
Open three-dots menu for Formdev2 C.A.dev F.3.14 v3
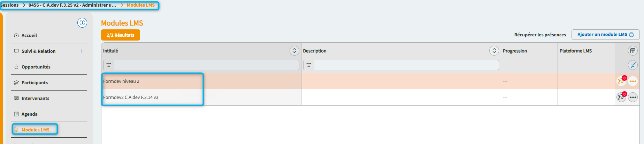point(633,98)
